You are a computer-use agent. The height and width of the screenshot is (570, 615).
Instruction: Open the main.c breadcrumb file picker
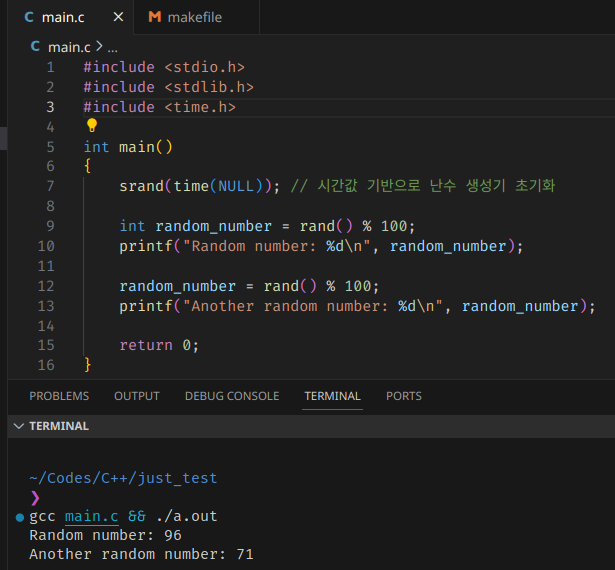click(x=69, y=47)
